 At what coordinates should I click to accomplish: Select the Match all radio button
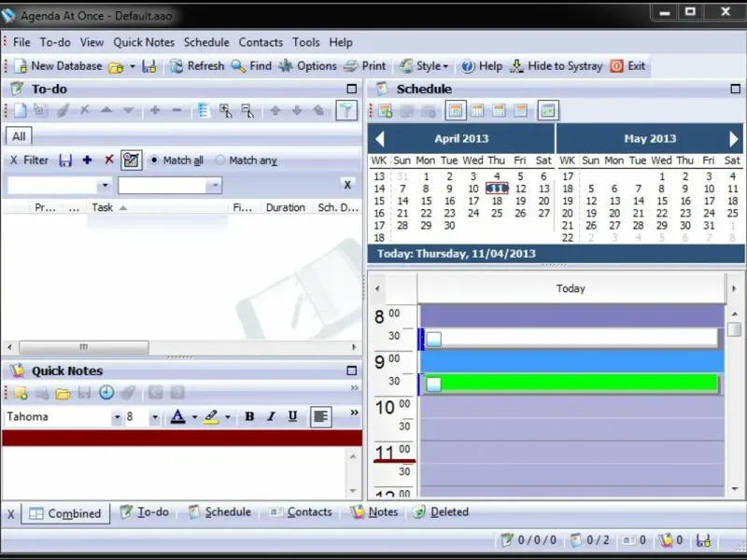click(x=154, y=160)
